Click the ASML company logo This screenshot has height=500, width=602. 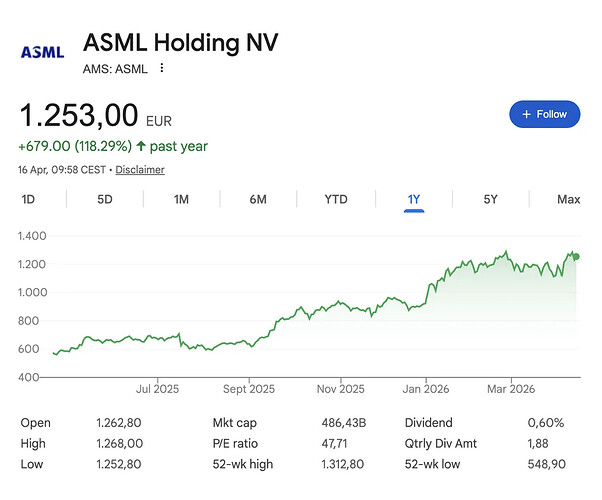coord(42,52)
